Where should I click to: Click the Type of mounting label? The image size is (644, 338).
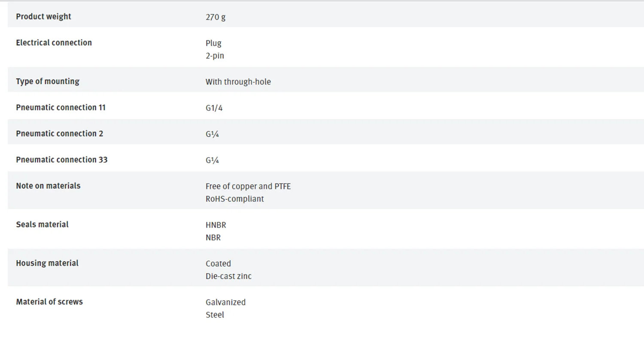click(x=48, y=81)
